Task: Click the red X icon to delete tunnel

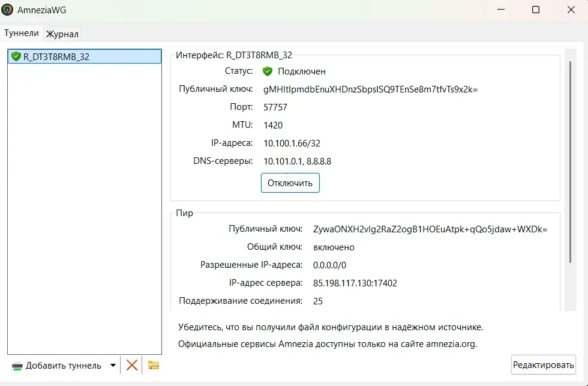Action: [132, 364]
